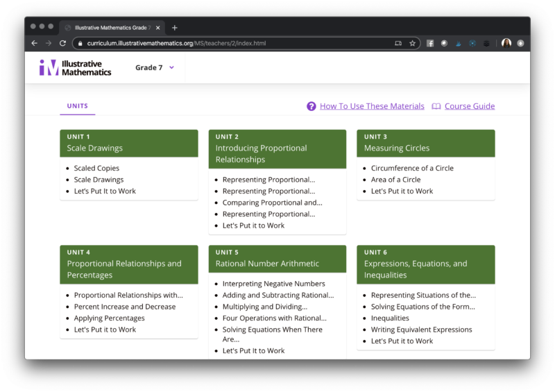This screenshot has height=392, width=555.
Task: Click the browser address bar URL
Action: (176, 43)
